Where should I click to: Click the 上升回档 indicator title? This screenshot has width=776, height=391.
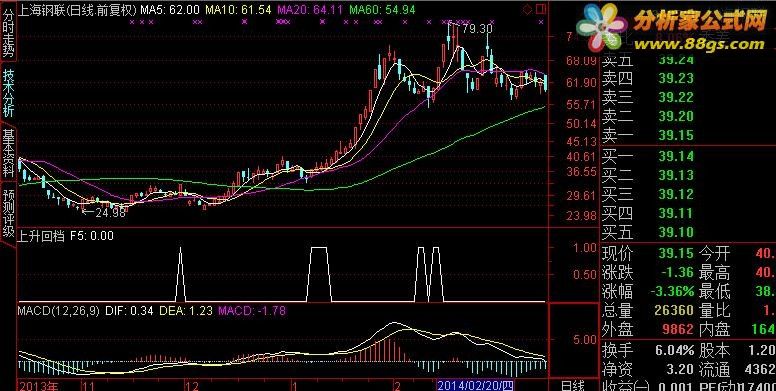(x=41, y=236)
